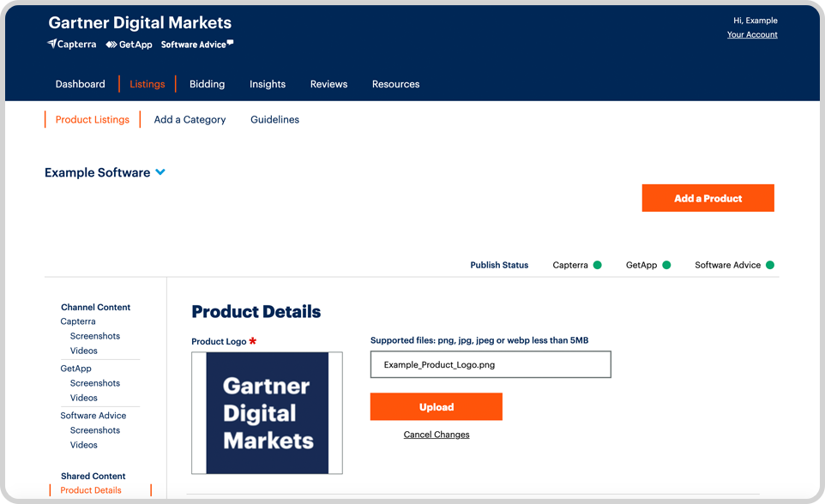Select Product Details in Shared Content
Screen dimensions: 825x504
point(91,490)
